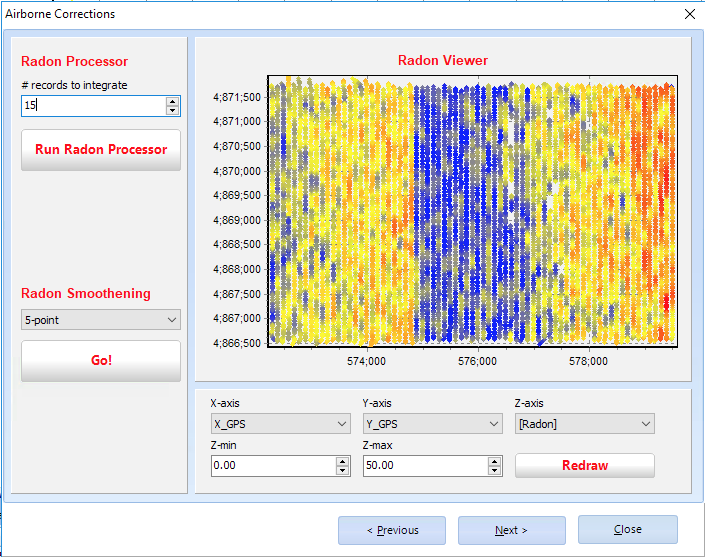This screenshot has height=557, width=705.
Task: Click the Run Radon Processor button
Action: [x=101, y=150]
